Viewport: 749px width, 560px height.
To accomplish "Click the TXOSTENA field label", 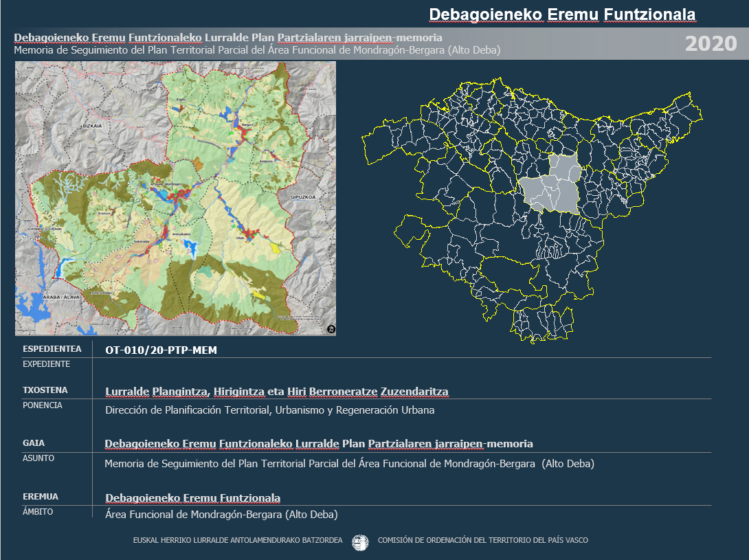I will [45, 390].
